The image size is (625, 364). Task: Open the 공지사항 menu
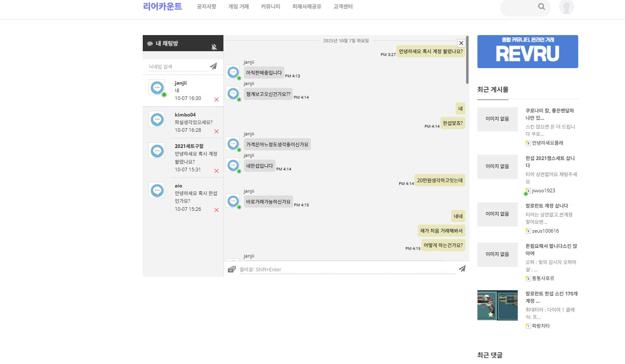pos(206,6)
